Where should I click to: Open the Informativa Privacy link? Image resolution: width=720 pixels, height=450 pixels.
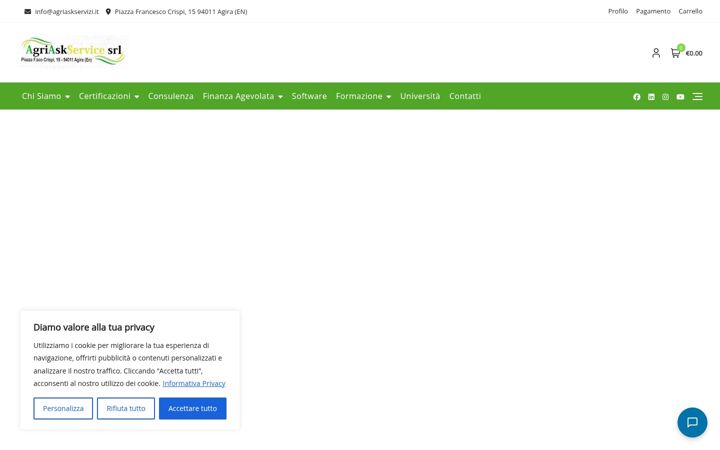(x=194, y=383)
